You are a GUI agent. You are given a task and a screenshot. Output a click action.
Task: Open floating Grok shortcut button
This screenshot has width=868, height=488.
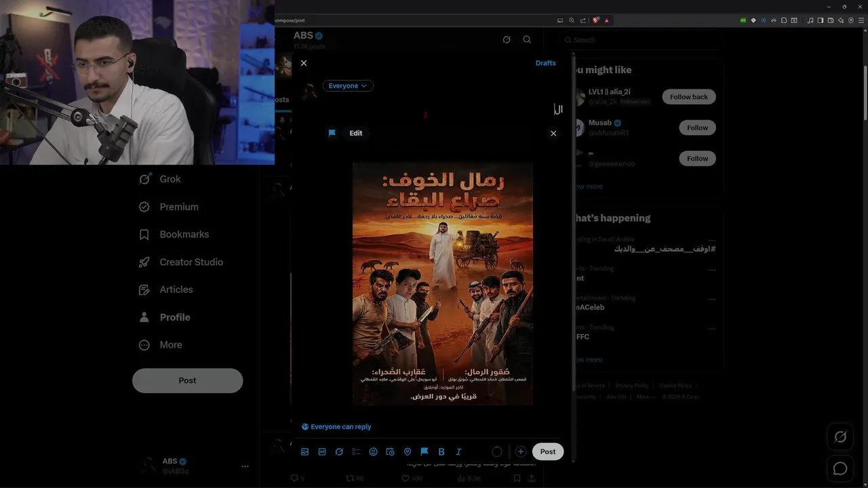840,437
